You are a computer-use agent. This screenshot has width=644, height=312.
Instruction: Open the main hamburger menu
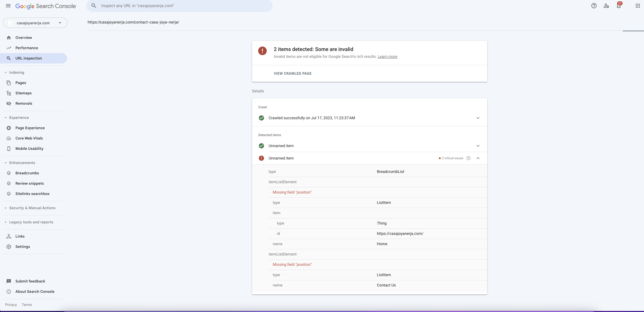[x=8, y=6]
